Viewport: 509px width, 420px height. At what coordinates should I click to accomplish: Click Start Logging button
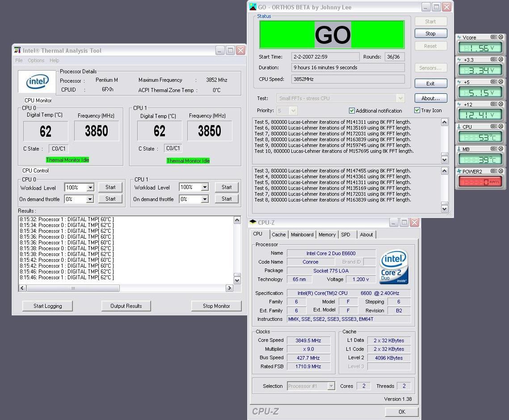(48, 306)
